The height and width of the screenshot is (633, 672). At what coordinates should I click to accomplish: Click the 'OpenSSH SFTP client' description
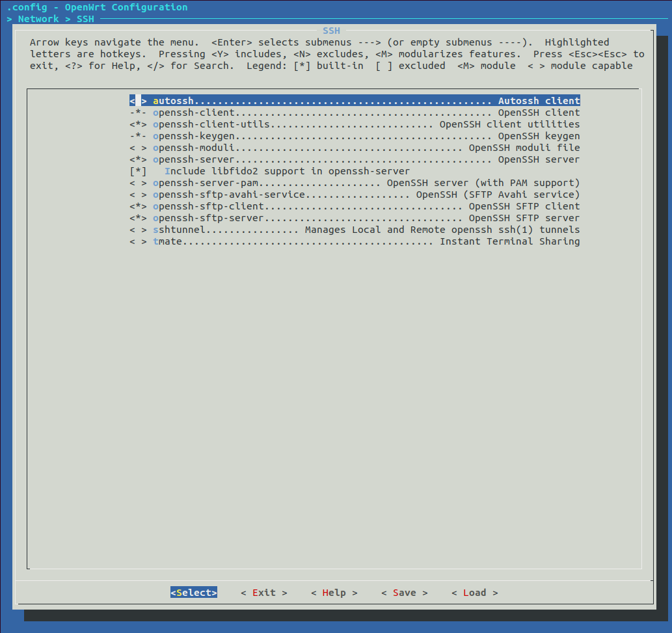(x=524, y=207)
